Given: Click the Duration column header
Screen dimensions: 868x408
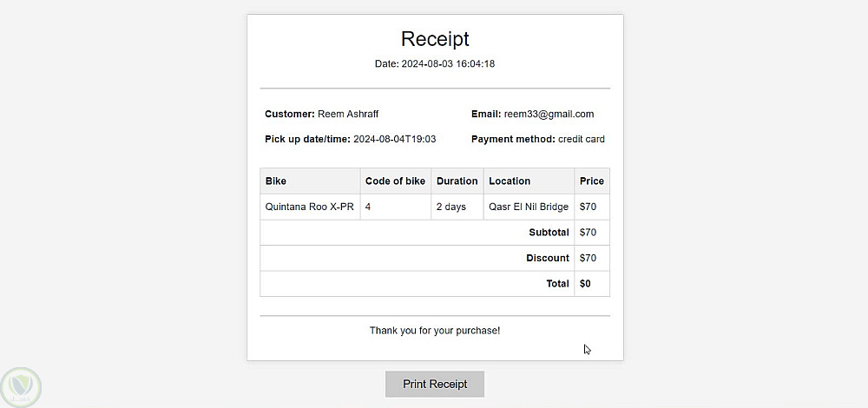Looking at the screenshot, I should pos(457,181).
